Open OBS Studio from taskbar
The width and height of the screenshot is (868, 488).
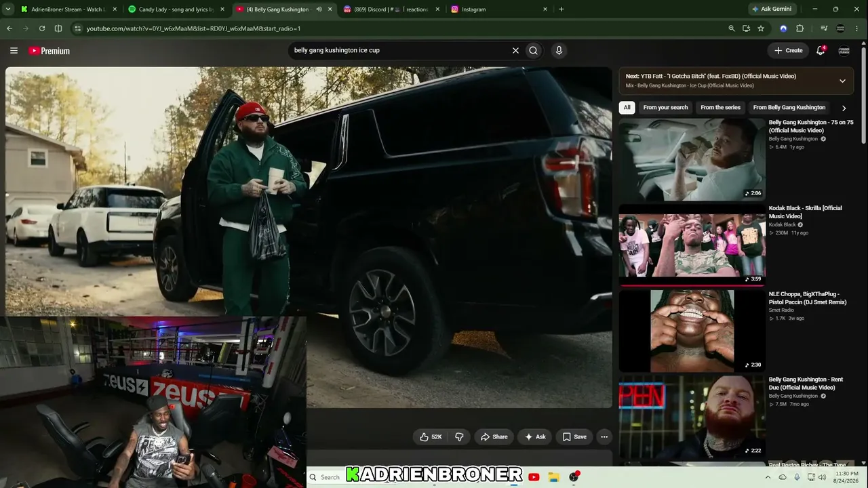574,477
